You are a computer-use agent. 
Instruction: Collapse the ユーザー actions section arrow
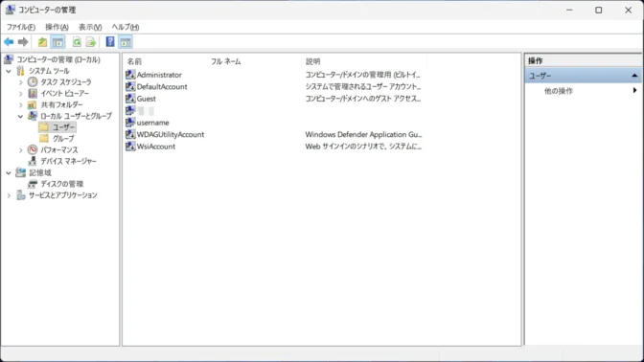click(634, 76)
